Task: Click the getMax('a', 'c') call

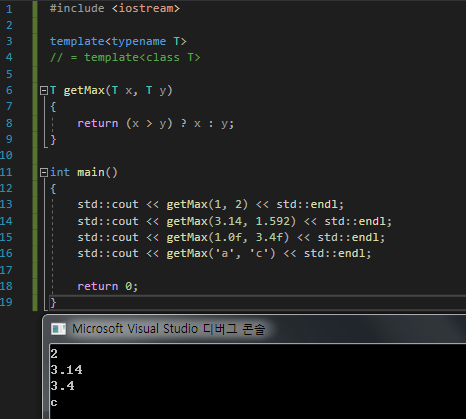Action: pos(221,254)
